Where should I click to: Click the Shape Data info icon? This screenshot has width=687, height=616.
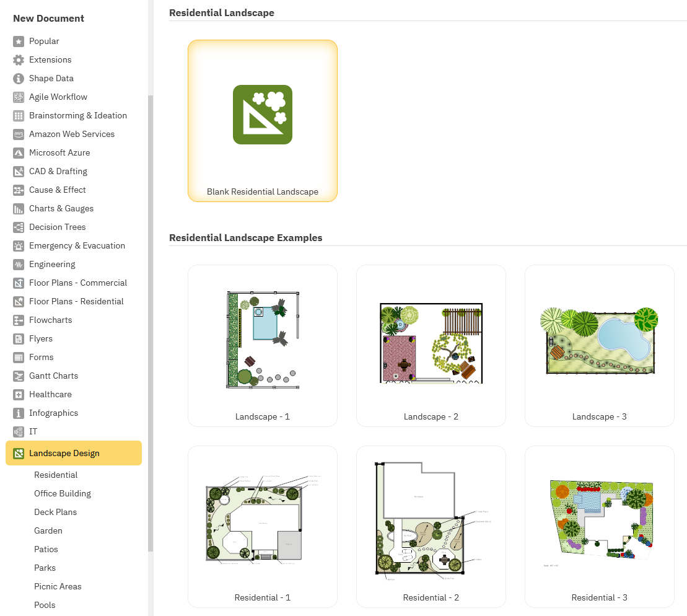(x=19, y=79)
